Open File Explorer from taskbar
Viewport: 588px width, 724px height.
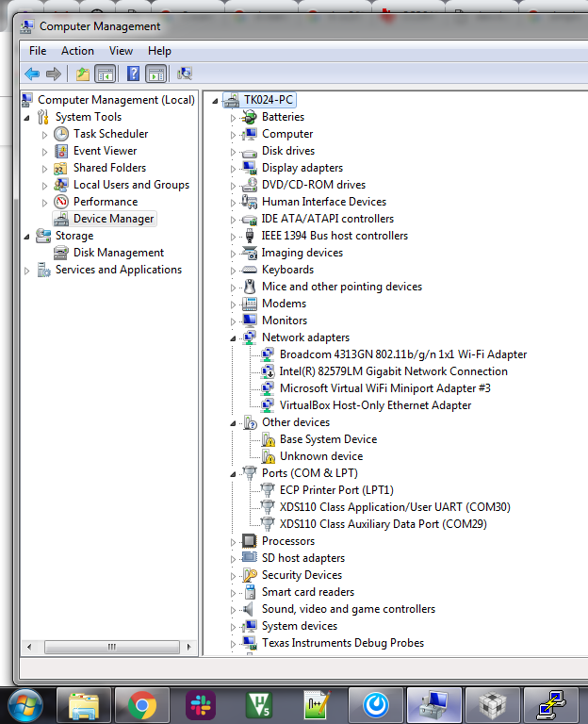pyautogui.click(x=84, y=706)
